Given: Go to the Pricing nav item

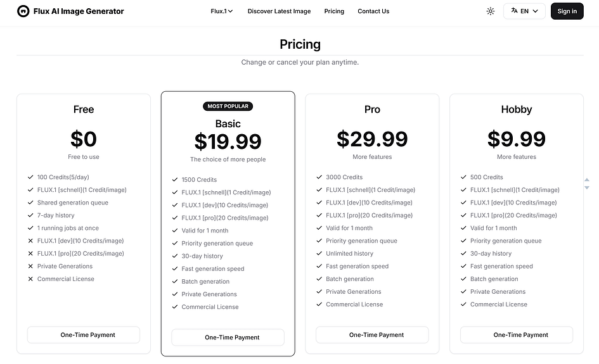Looking at the screenshot, I should [334, 11].
